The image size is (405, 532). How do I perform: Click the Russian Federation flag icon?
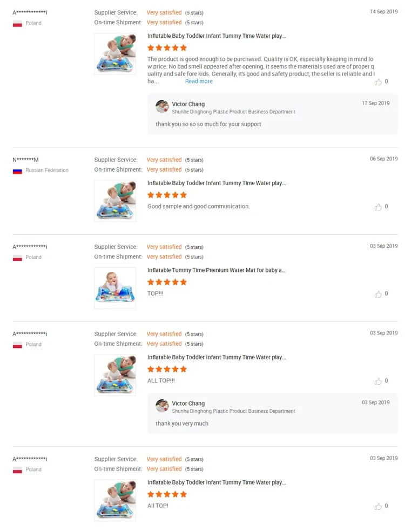pos(17,170)
